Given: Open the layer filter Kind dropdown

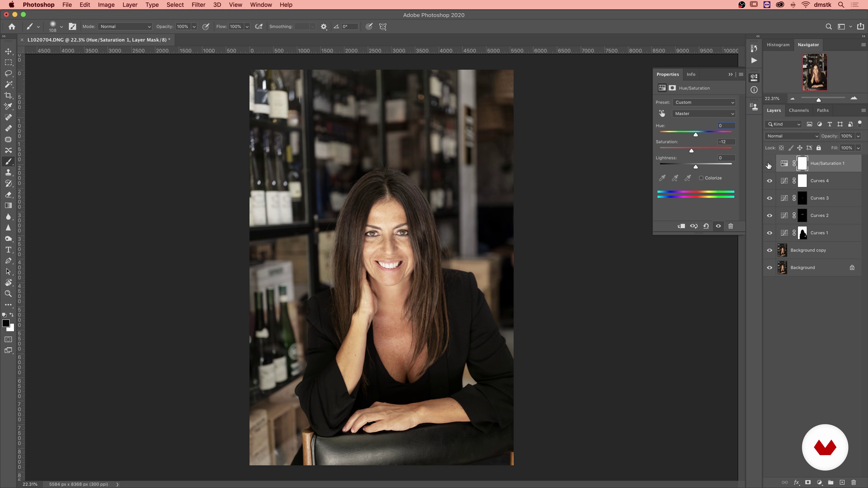Looking at the screenshot, I should coord(783,124).
